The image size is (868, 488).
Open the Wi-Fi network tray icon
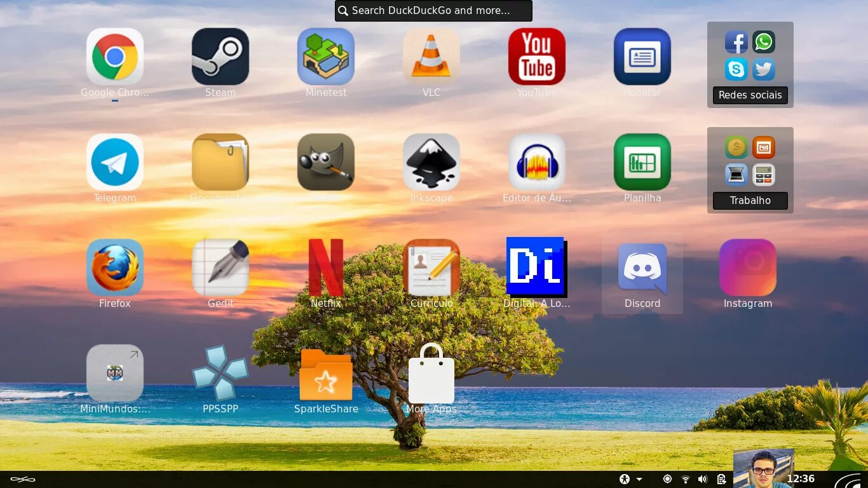[686, 479]
